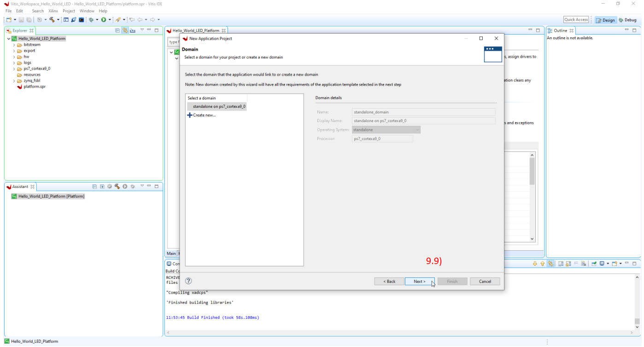This screenshot has width=644, height=347.
Task: Expand the hw folder
Action: 14,57
